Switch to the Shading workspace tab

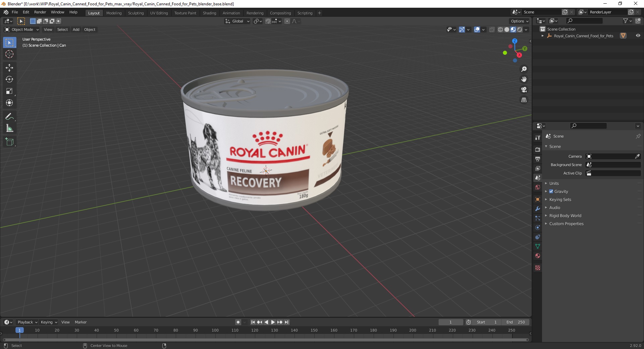pyautogui.click(x=209, y=13)
